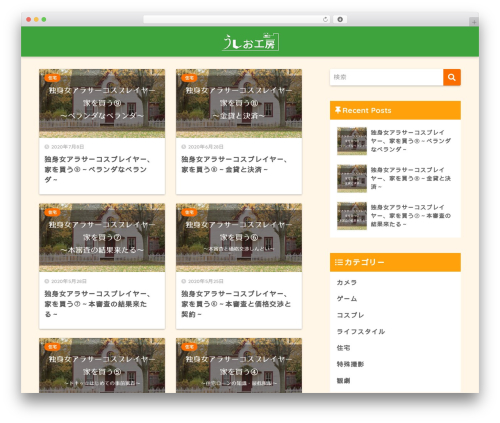
Task: Click the date 2020年6月28日
Action: [x=206, y=147]
